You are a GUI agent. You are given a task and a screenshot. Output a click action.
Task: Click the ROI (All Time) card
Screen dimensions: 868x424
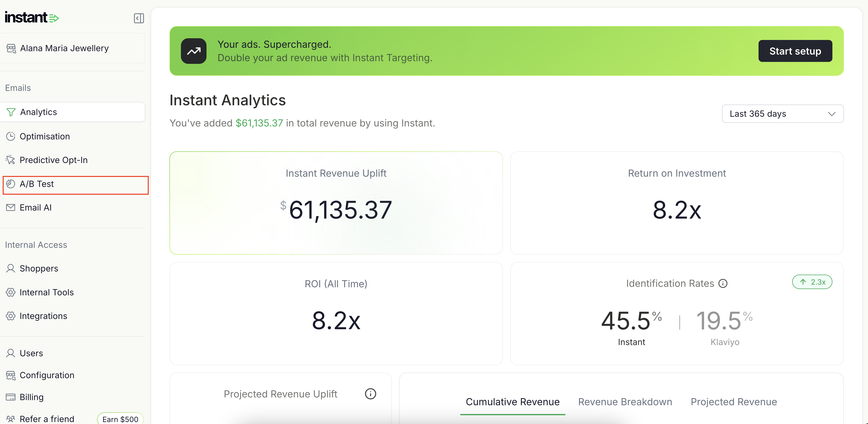[x=336, y=314]
